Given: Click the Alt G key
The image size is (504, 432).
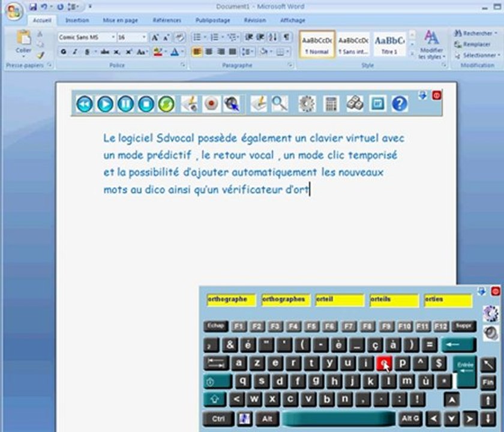Looking at the screenshot, I should 410,419.
